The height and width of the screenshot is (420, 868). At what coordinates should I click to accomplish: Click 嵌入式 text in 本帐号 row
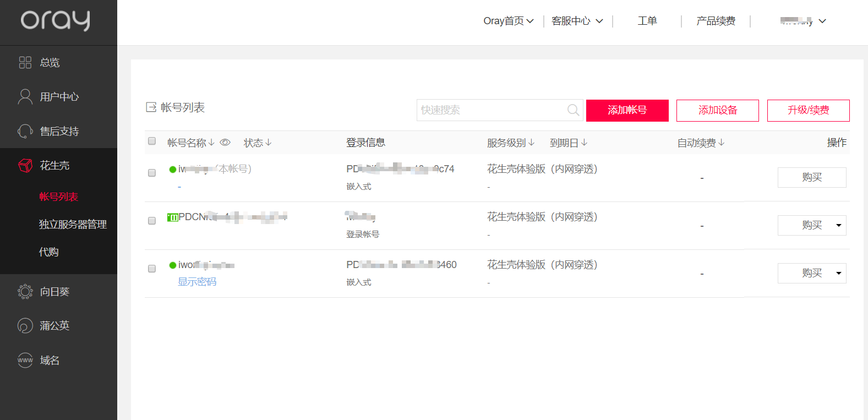[x=359, y=187]
